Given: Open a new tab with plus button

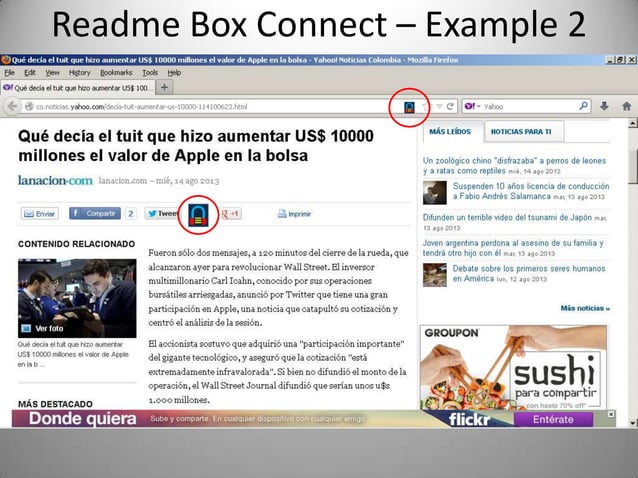Looking at the screenshot, I should 164,87.
